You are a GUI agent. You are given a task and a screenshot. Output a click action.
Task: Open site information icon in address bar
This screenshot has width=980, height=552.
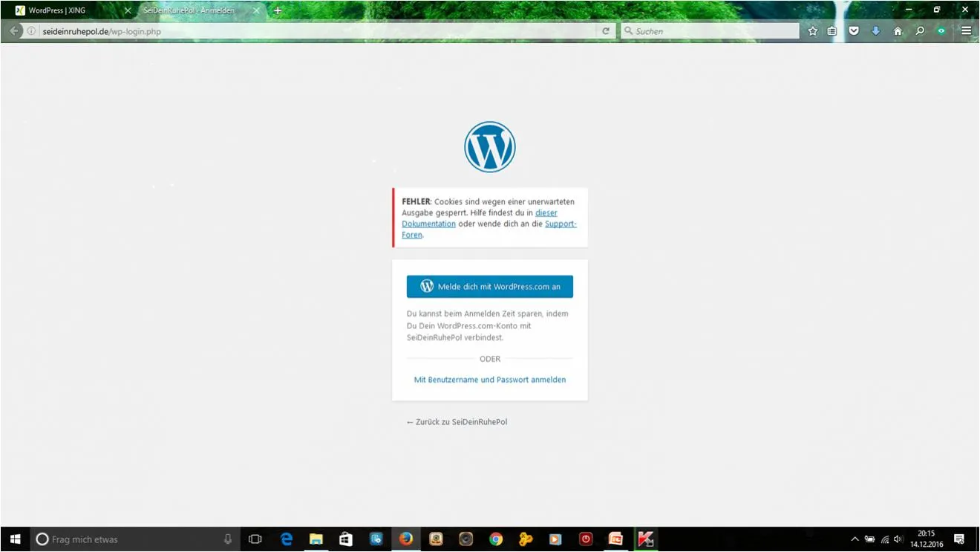[31, 31]
